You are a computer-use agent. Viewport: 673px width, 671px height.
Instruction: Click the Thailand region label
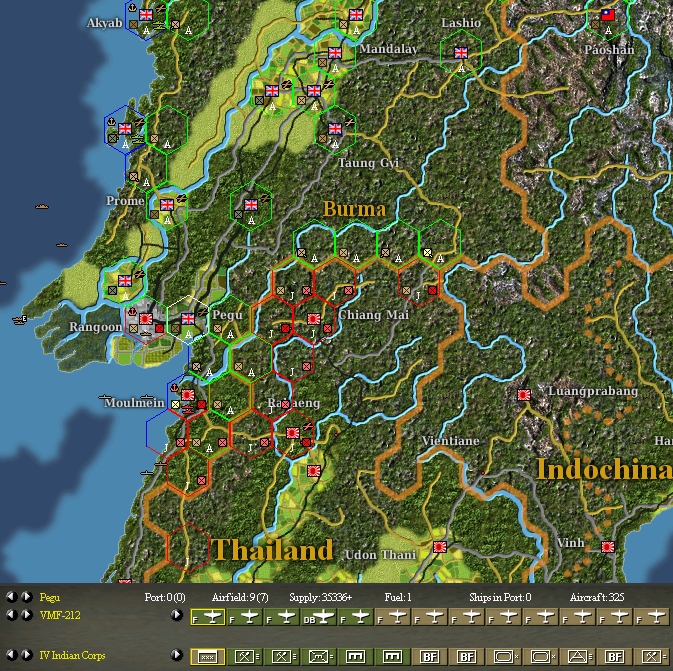pyautogui.click(x=273, y=550)
